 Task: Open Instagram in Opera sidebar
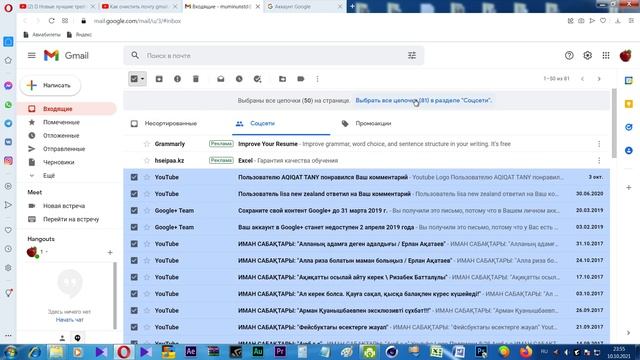click(8, 161)
